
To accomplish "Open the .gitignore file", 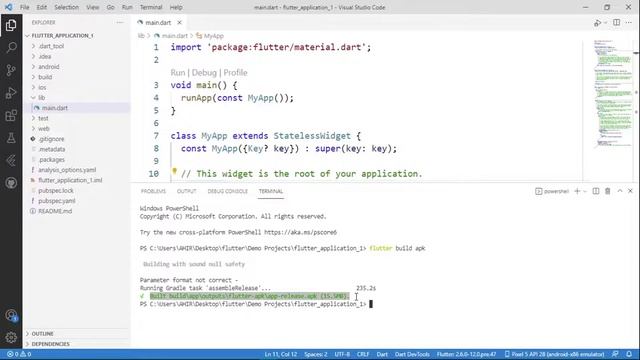I will 51,139.
